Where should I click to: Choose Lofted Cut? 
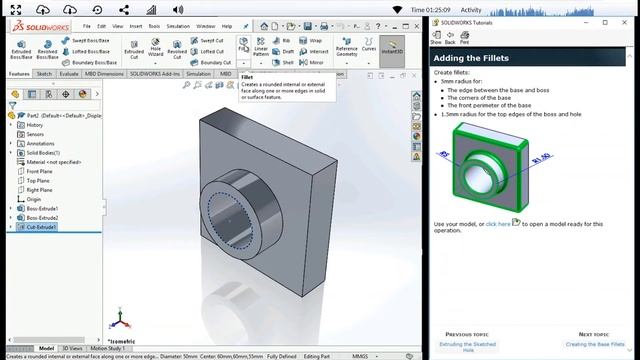(x=207, y=51)
